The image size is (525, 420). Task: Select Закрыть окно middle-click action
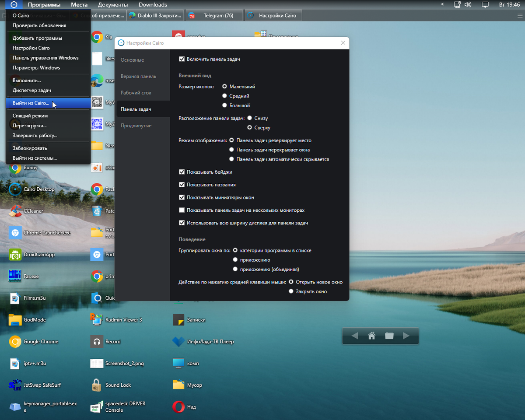(291, 291)
